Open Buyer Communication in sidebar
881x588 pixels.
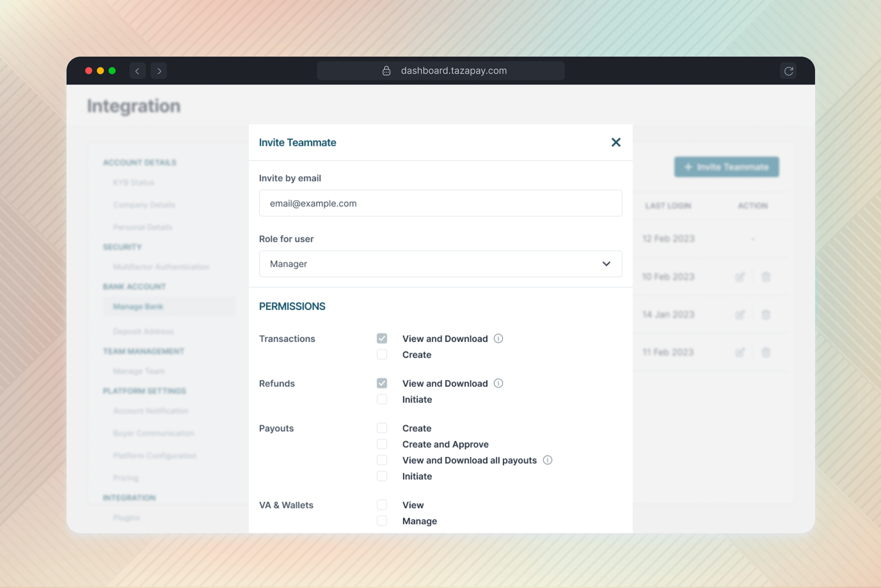point(153,433)
